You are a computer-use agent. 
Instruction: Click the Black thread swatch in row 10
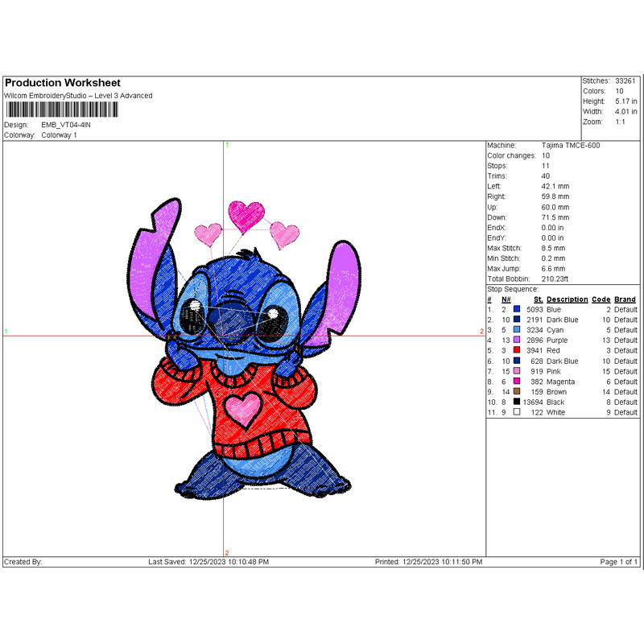point(515,402)
